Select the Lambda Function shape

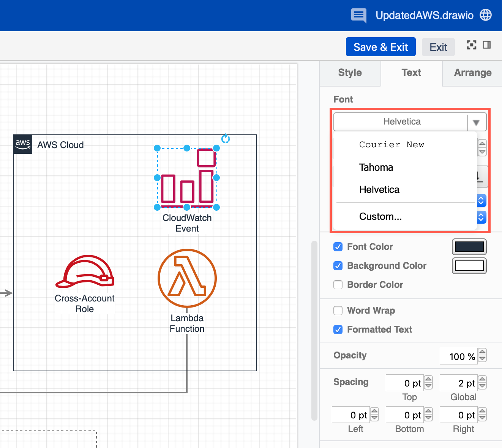click(x=187, y=278)
